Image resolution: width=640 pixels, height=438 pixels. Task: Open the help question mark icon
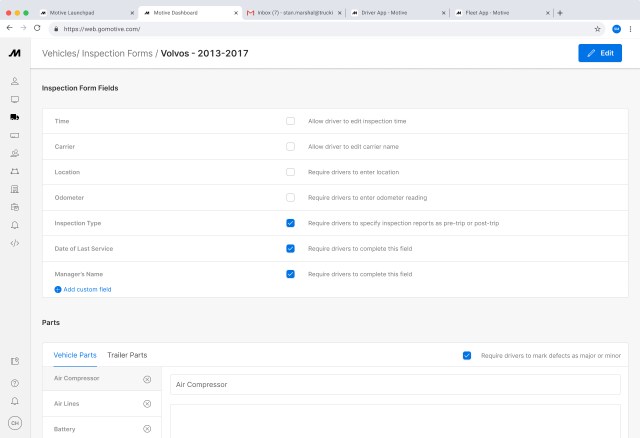tap(14, 383)
